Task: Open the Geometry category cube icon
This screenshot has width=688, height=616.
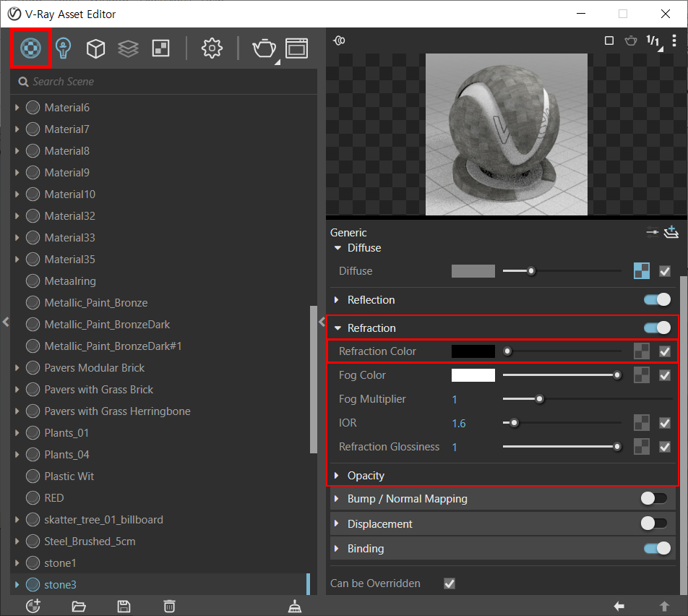Action: (95, 48)
